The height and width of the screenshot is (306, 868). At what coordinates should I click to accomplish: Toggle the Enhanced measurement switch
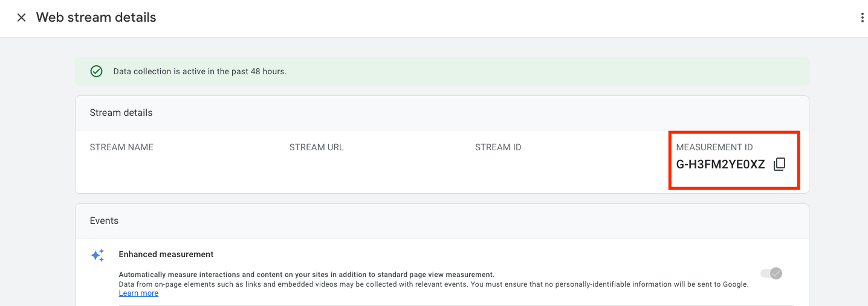[x=771, y=273]
